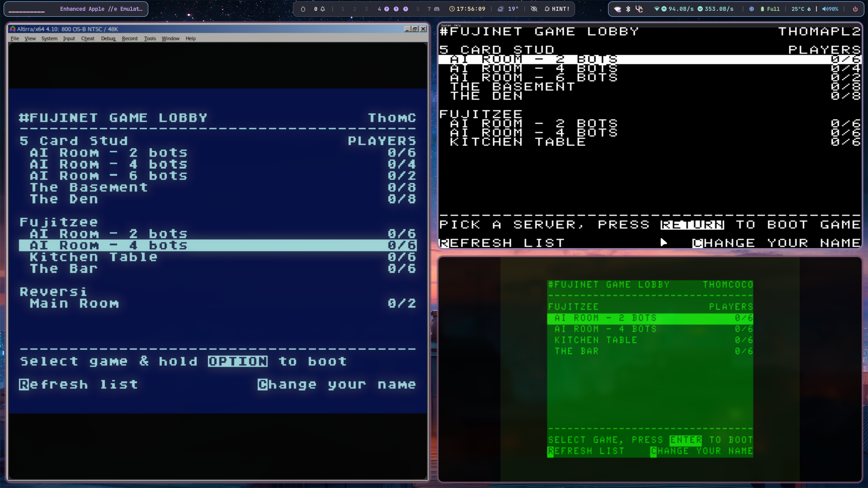Open notifications bell icon in top bar
This screenshot has width=868, height=488.
pos(323,9)
